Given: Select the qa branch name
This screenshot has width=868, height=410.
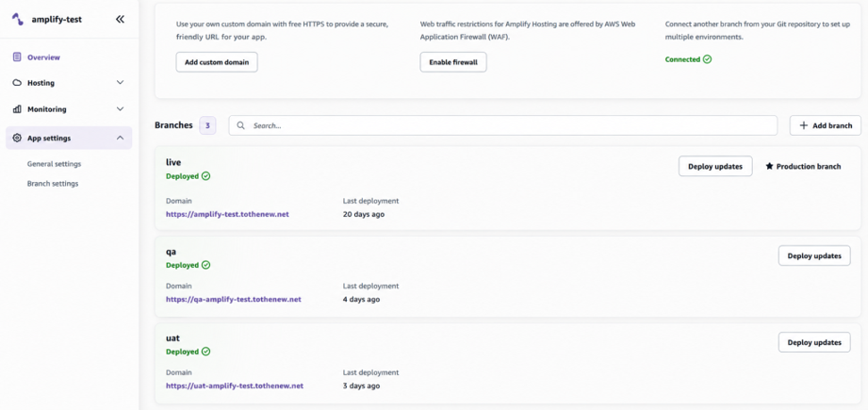Looking at the screenshot, I should (x=171, y=252).
